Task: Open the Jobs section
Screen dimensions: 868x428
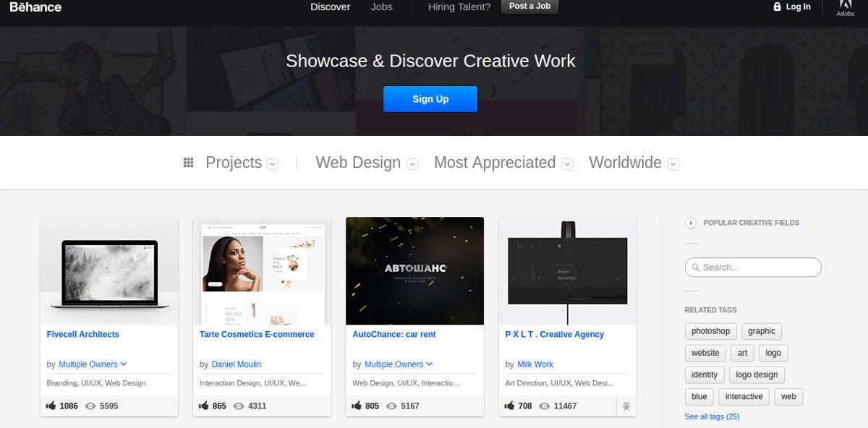Action: click(x=381, y=7)
